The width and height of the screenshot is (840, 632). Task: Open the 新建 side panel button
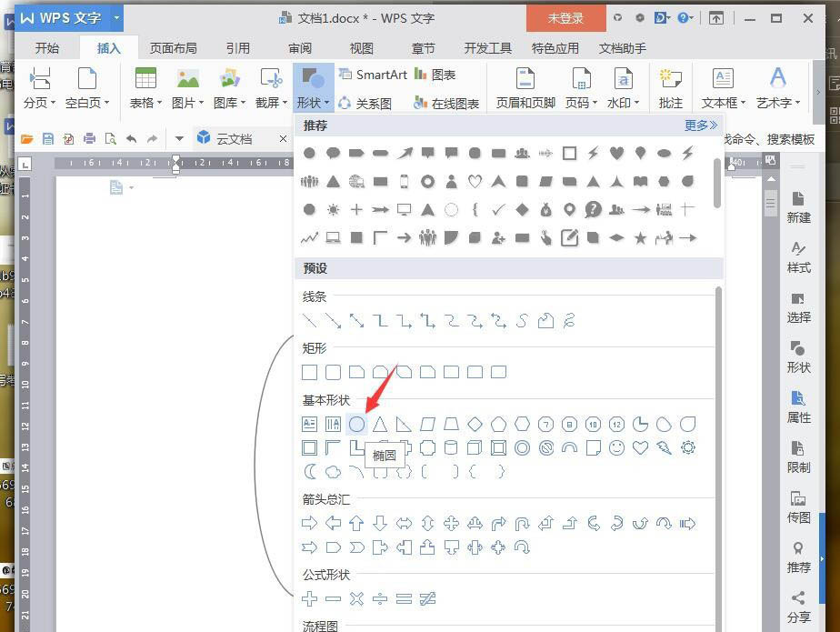[x=798, y=207]
